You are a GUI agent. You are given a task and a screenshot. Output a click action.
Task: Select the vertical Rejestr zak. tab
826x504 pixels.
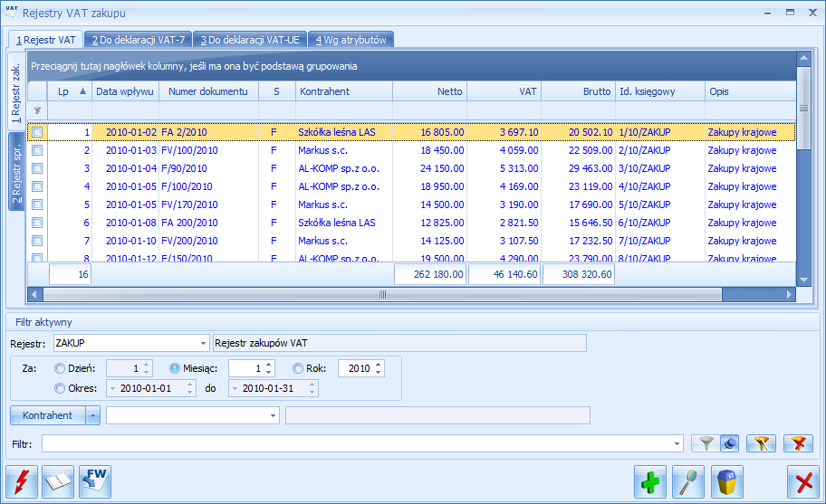(x=16, y=90)
